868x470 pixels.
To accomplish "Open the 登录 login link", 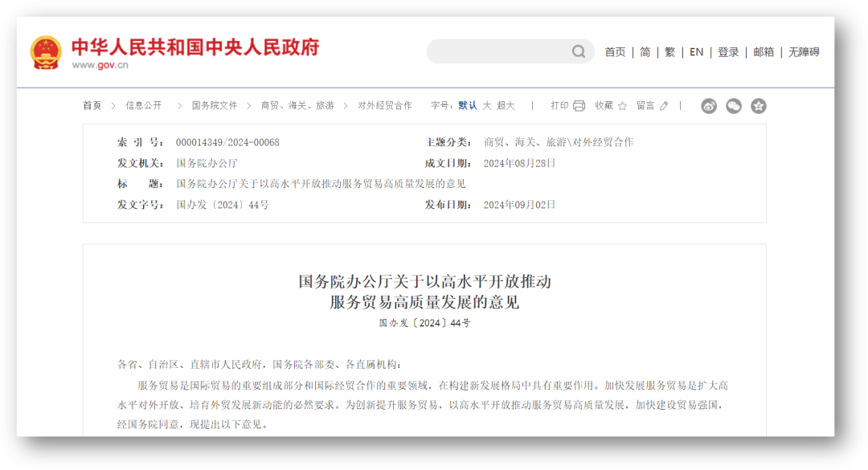I will tap(728, 52).
